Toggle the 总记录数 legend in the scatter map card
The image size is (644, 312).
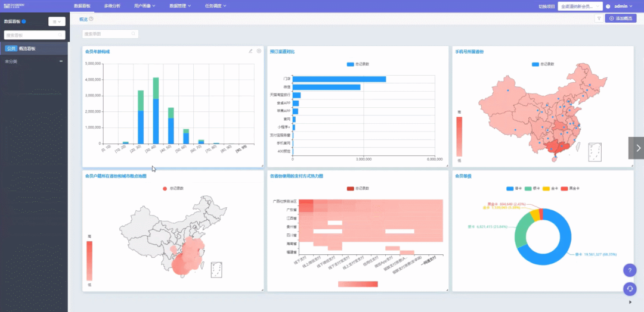pyautogui.click(x=173, y=189)
